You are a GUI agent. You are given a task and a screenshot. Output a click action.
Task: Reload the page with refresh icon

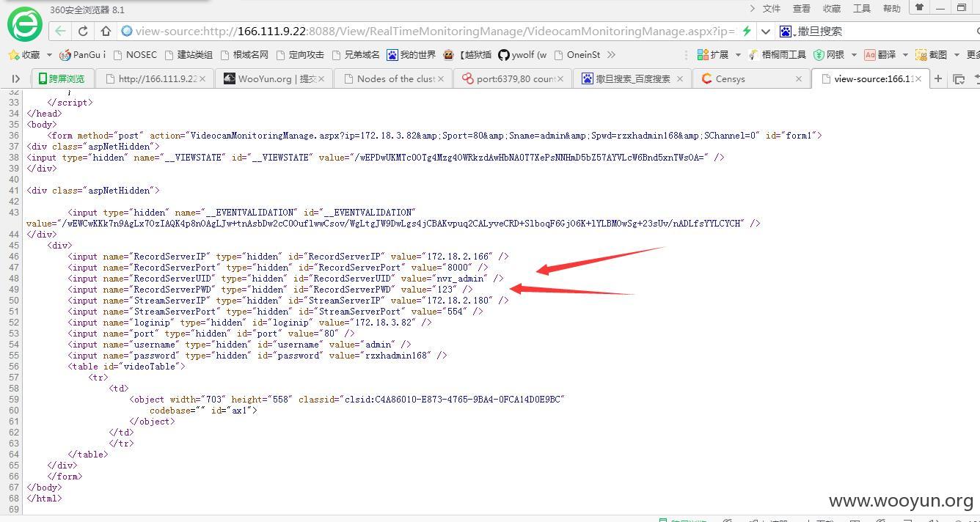[83, 31]
